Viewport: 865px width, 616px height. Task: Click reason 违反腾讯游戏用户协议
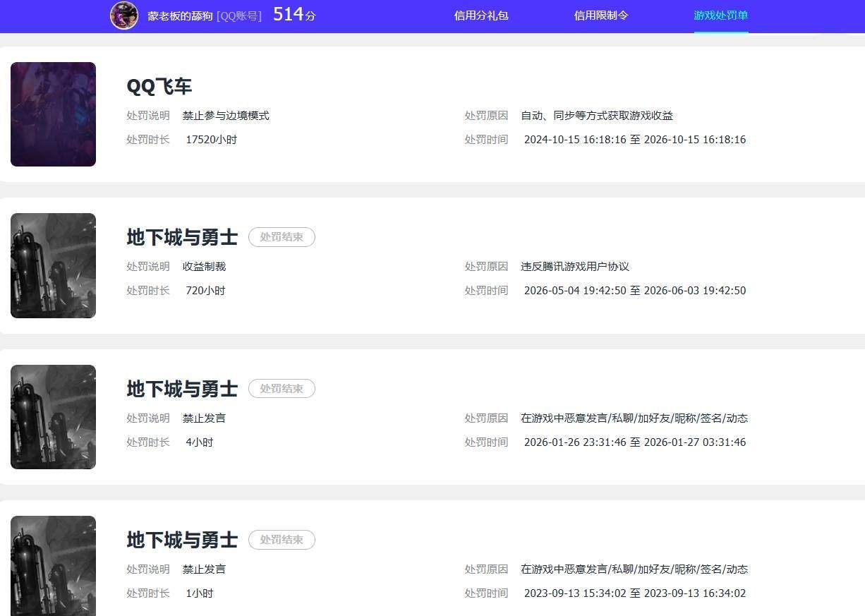575,267
